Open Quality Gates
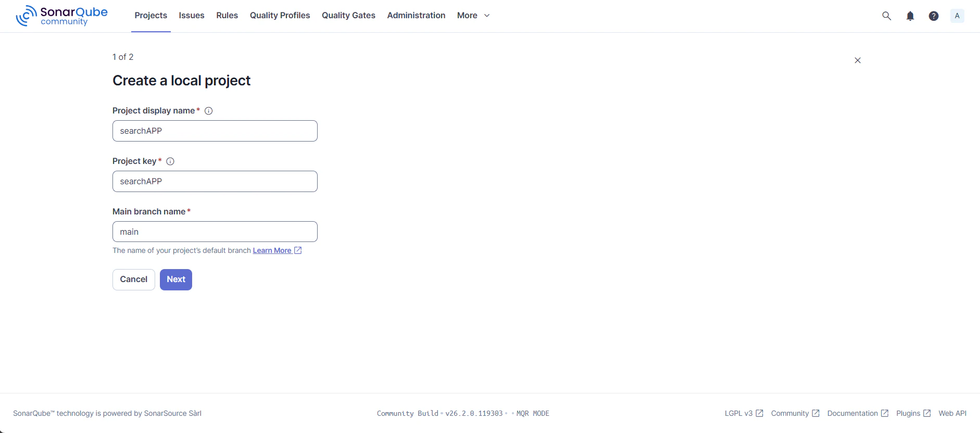 coord(348,16)
